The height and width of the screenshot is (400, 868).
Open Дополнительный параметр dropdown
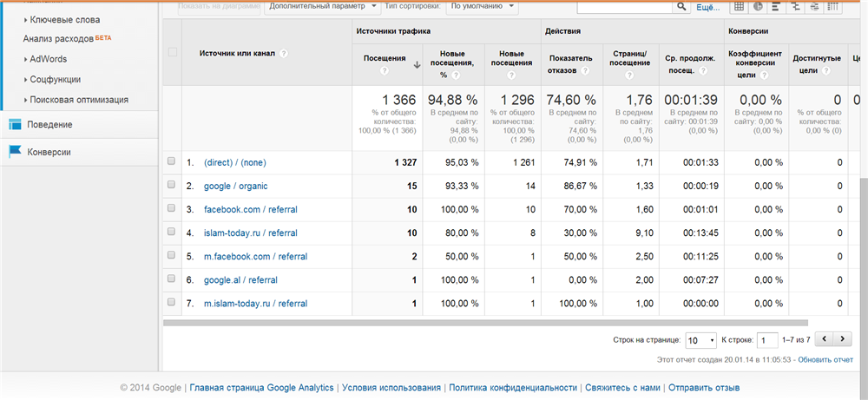(x=323, y=7)
